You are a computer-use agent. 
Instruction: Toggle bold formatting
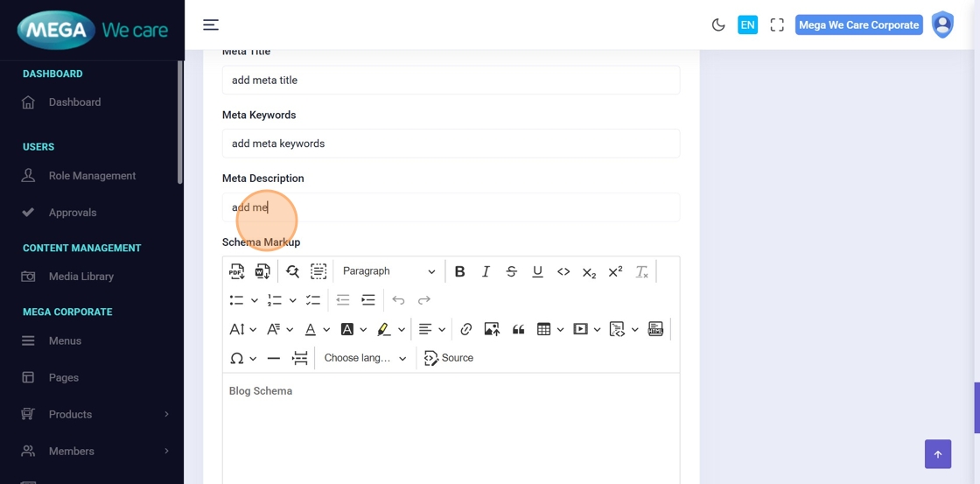pyautogui.click(x=459, y=271)
